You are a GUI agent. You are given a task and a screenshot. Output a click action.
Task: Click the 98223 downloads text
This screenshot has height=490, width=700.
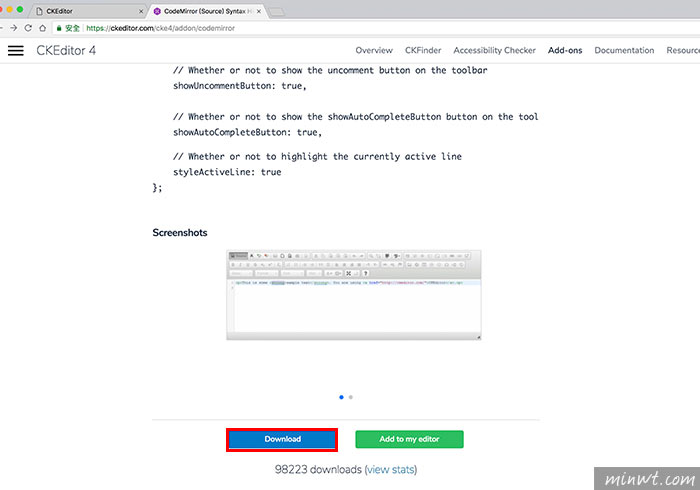[318, 469]
